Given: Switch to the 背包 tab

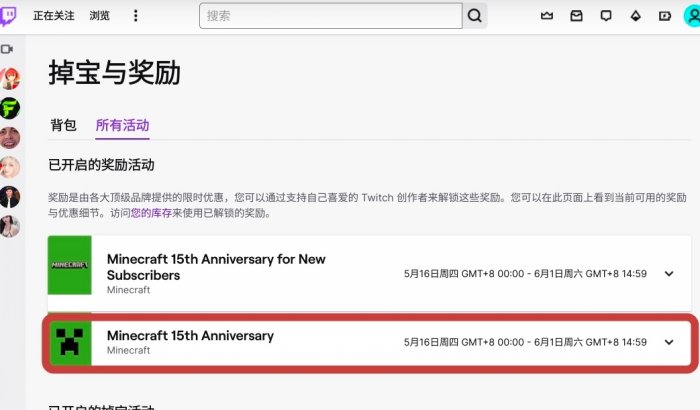Looking at the screenshot, I should point(63,125).
